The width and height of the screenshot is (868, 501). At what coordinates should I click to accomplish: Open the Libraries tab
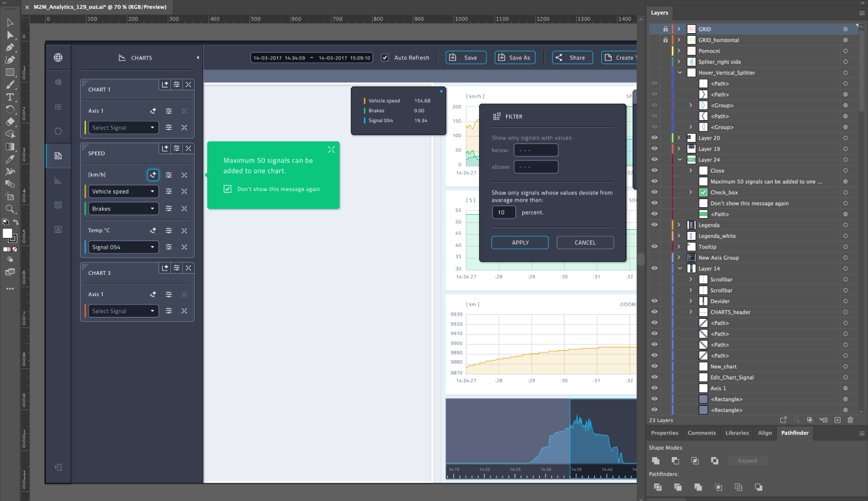click(737, 433)
